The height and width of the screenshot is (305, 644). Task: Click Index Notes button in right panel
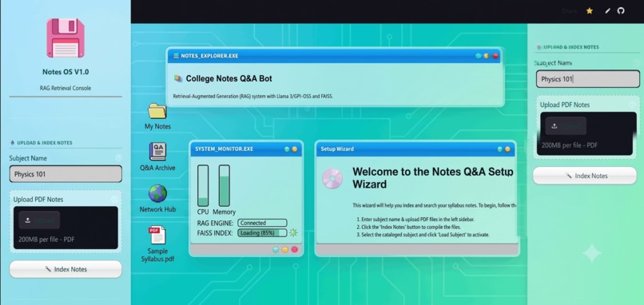pos(585,176)
